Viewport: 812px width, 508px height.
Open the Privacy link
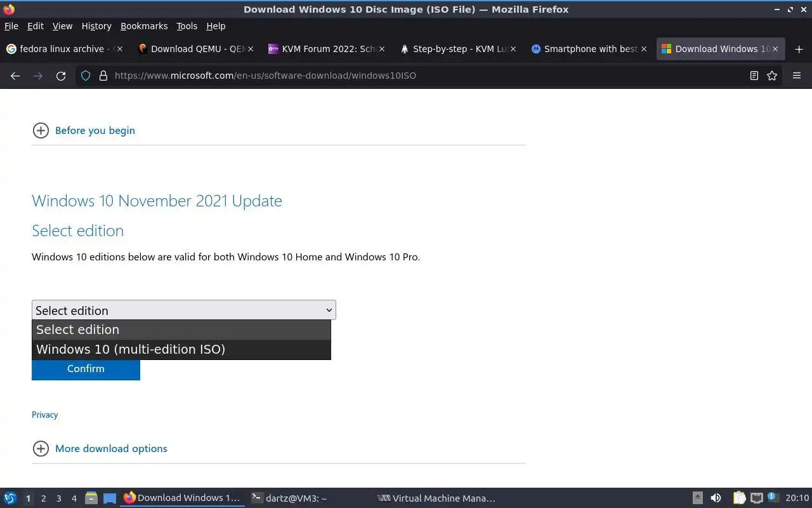[x=44, y=415]
